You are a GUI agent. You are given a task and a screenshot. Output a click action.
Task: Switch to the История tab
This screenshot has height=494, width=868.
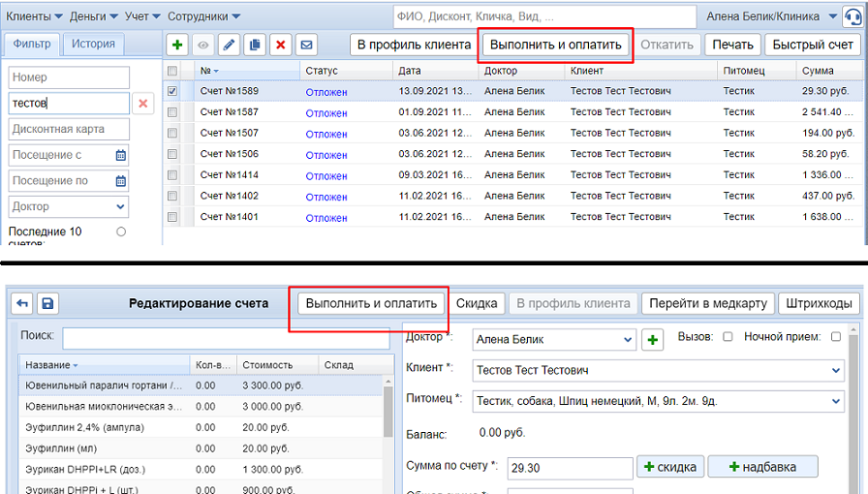(x=93, y=44)
